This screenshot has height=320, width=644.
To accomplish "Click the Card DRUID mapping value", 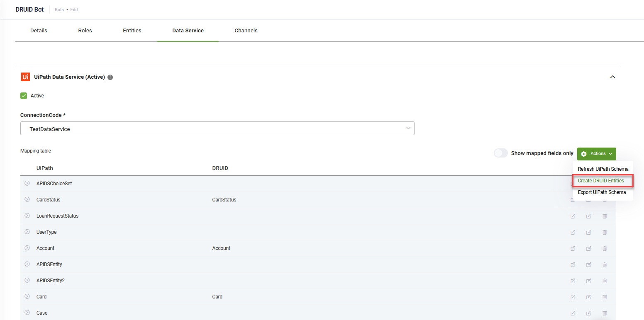I will tap(217, 297).
